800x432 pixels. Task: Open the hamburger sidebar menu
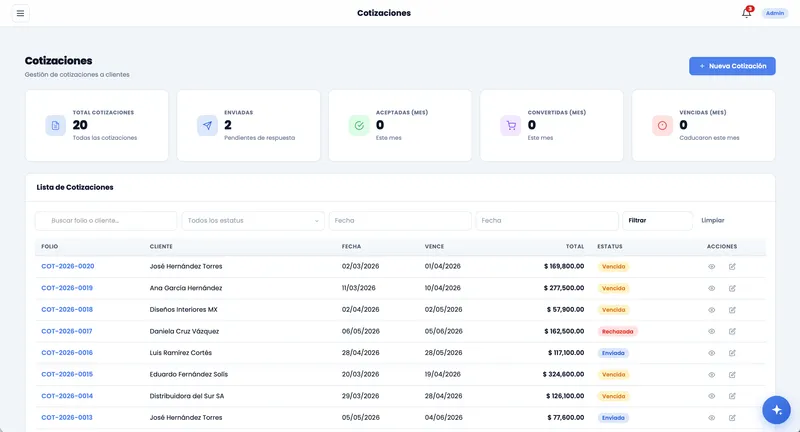tap(20, 13)
